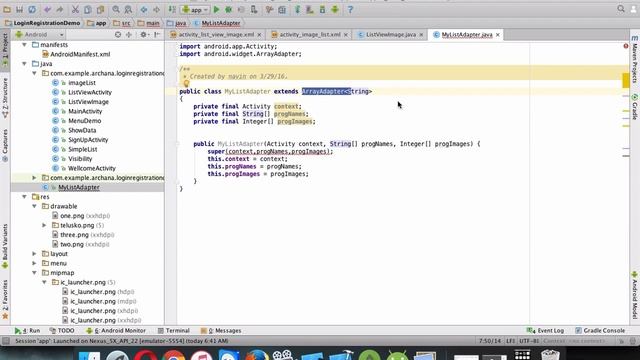
Task: Open the SDK Manager icon
Action: (x=322, y=9)
